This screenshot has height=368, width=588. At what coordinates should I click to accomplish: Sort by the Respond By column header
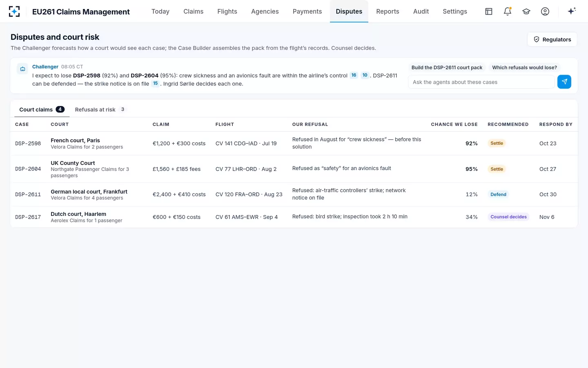tap(556, 124)
